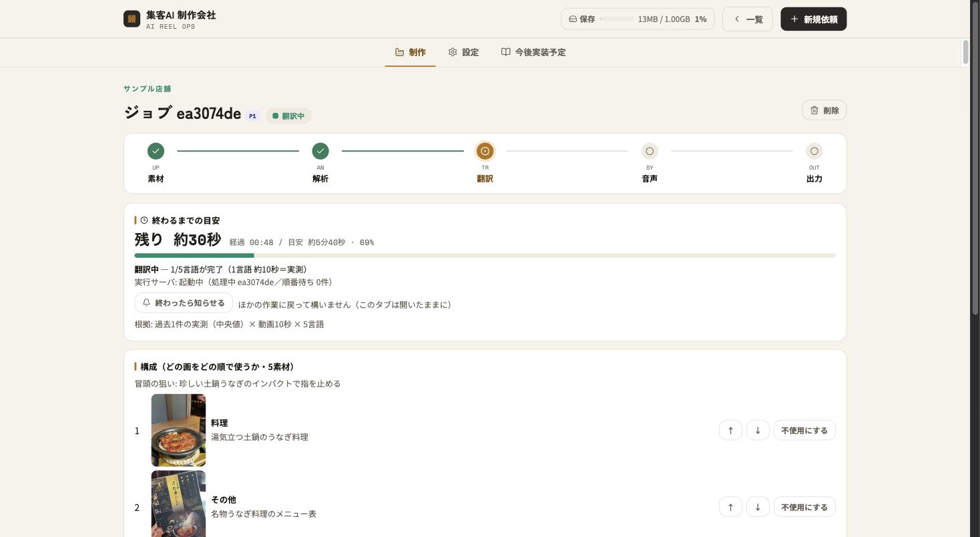The width and height of the screenshot is (980, 537).
Task: Click the 残り 約30秒 remaining time
Action: click(x=178, y=240)
